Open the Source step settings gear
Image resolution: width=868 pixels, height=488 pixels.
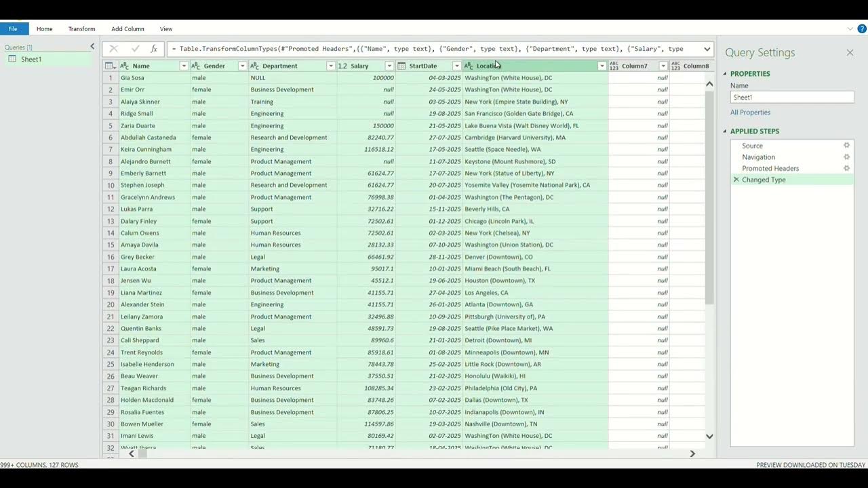[x=846, y=146]
